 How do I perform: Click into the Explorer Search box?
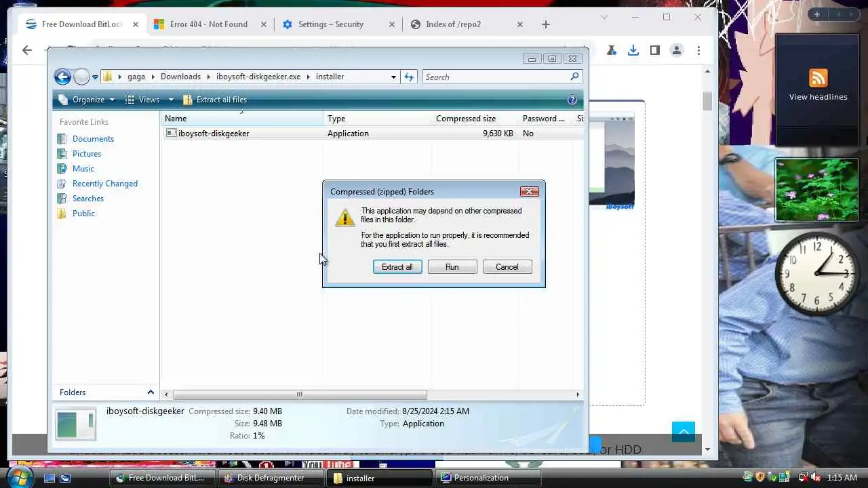494,77
